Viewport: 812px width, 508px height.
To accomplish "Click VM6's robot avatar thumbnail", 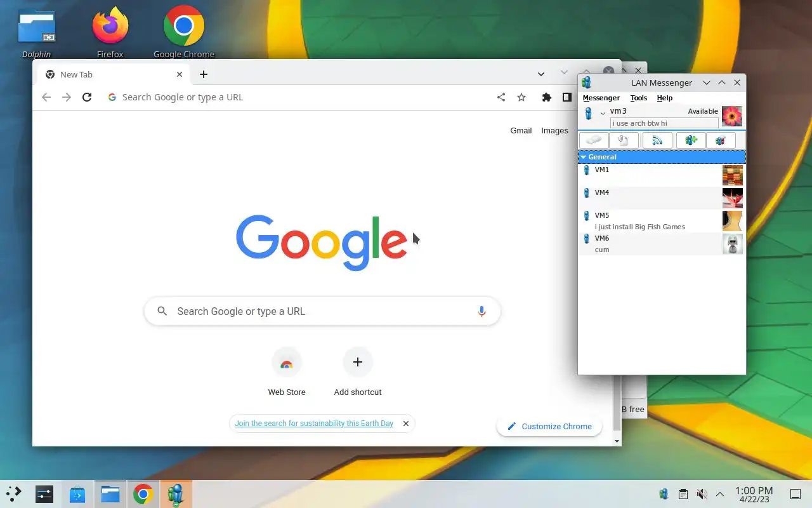I will [733, 244].
